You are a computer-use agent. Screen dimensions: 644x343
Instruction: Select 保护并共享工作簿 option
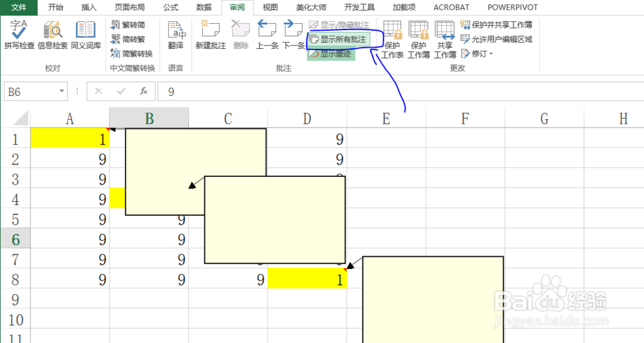496,25
